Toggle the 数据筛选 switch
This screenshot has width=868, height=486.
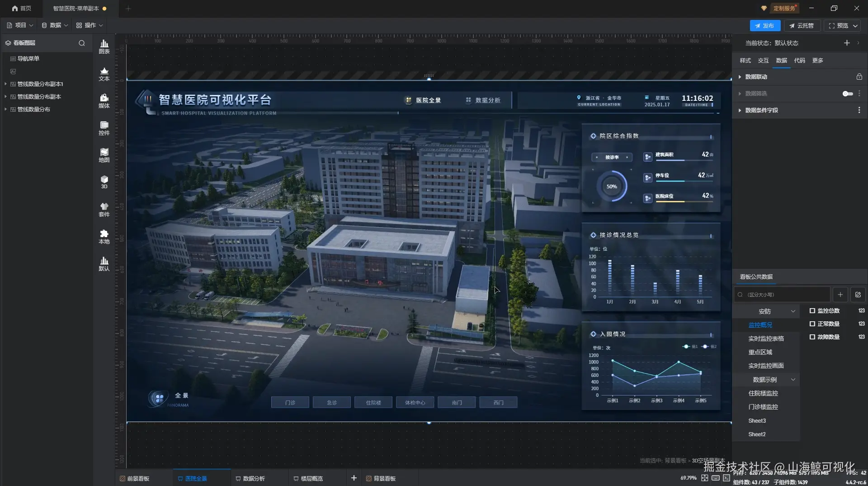848,94
